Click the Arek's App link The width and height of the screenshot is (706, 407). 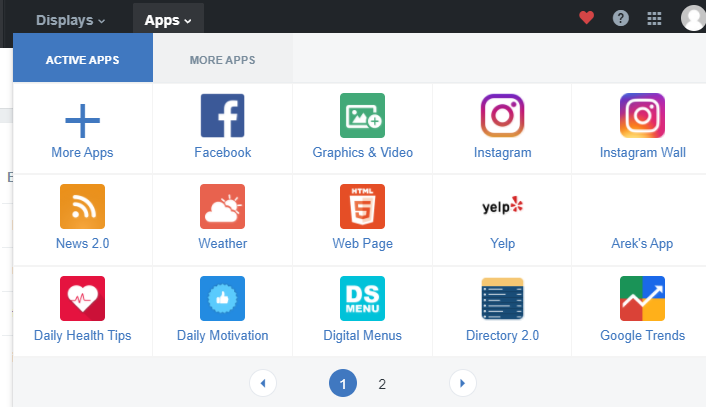[642, 243]
